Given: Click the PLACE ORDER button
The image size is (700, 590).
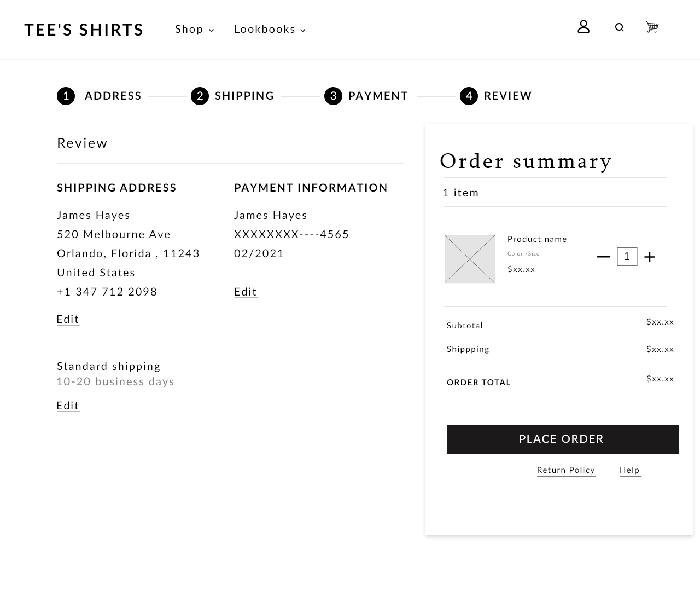Looking at the screenshot, I should pos(563,439).
